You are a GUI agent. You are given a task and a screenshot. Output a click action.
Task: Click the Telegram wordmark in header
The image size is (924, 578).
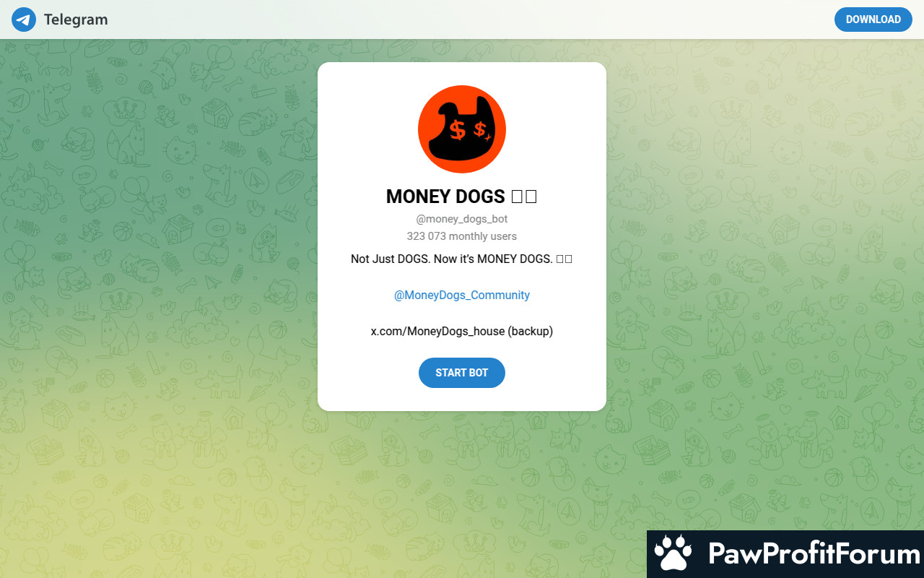[x=76, y=20]
